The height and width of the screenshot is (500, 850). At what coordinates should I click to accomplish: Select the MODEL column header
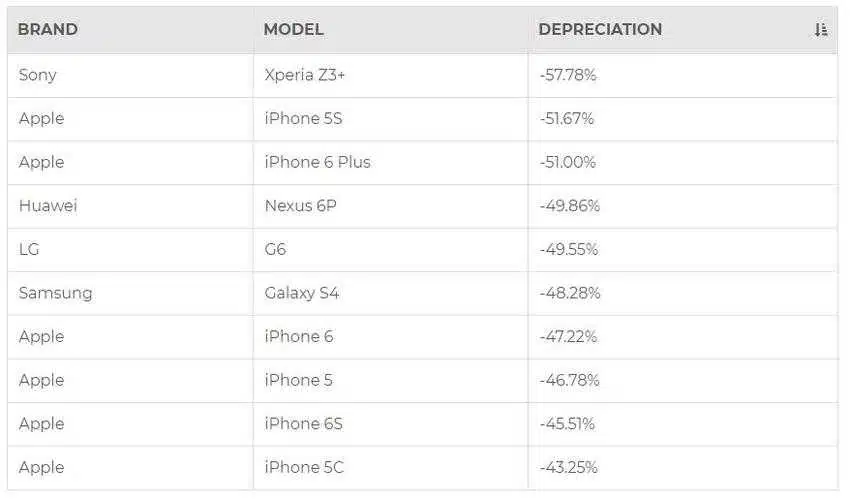tap(293, 29)
